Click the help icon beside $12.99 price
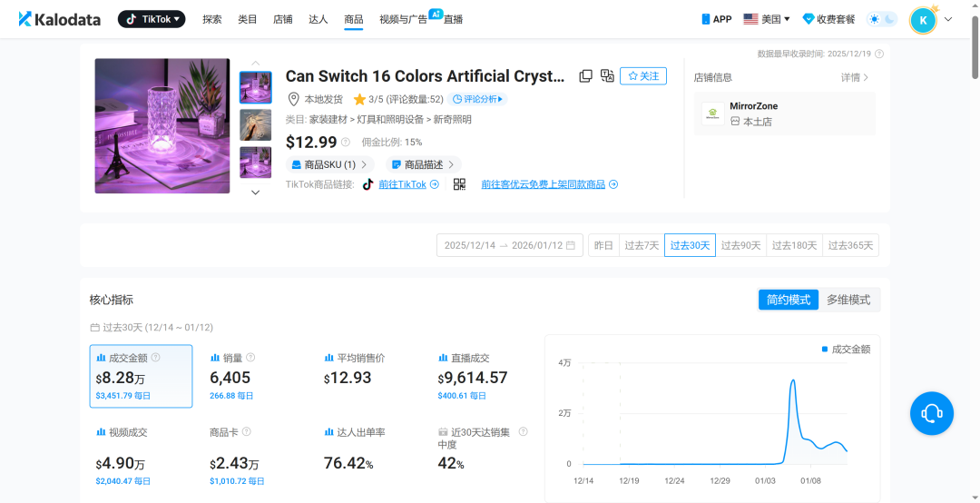The width and height of the screenshot is (980, 503). click(346, 142)
